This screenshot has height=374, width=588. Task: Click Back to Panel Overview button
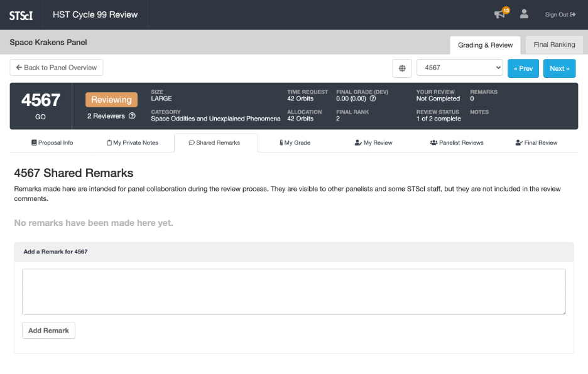click(x=57, y=68)
